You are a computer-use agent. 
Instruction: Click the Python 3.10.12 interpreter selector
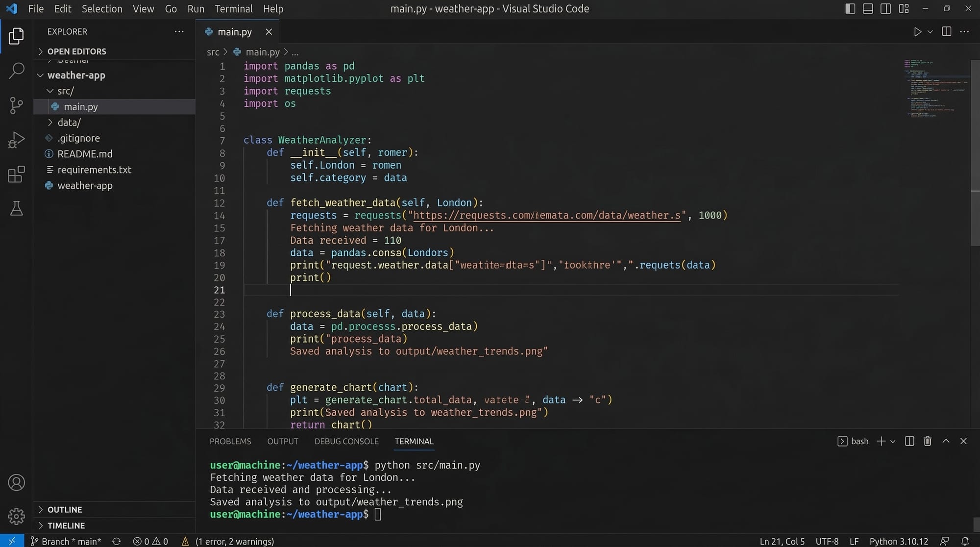tap(899, 541)
